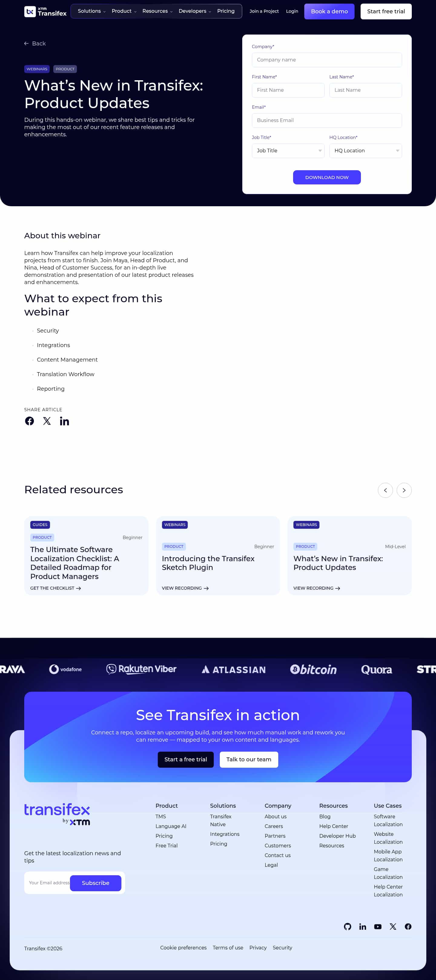
Task: Share article on LinkedIn
Action: [x=64, y=421]
